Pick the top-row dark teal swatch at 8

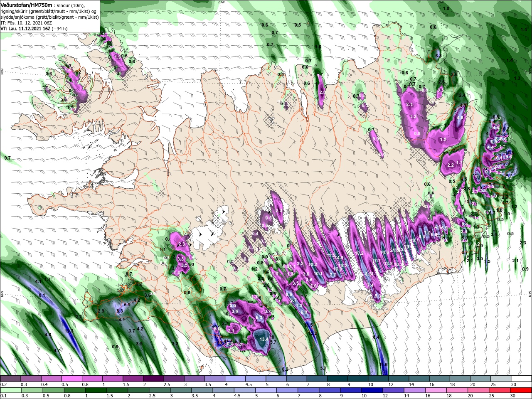337,379
